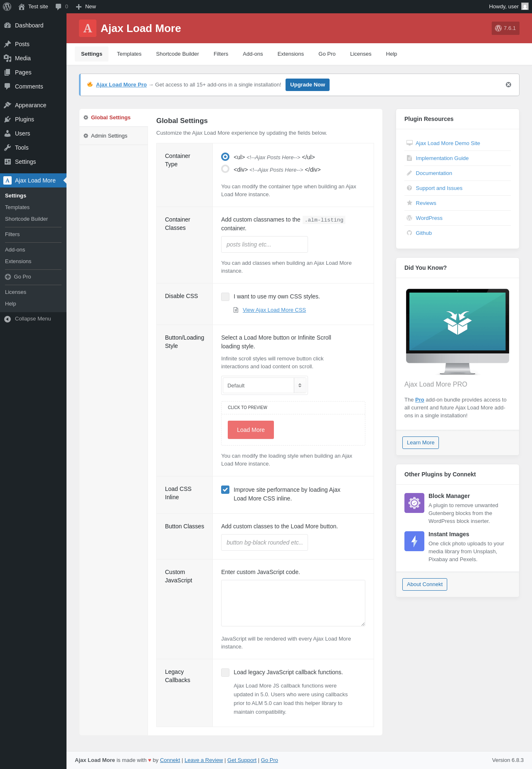Click the version 7.6.1 badge
Screen dimensions: 532x769
pyautogui.click(x=505, y=28)
